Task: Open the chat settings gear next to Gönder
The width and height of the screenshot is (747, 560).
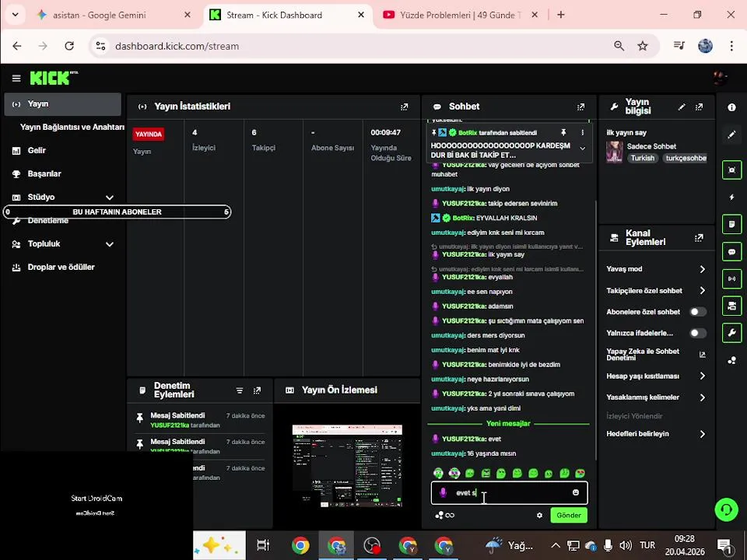Action: point(539,515)
